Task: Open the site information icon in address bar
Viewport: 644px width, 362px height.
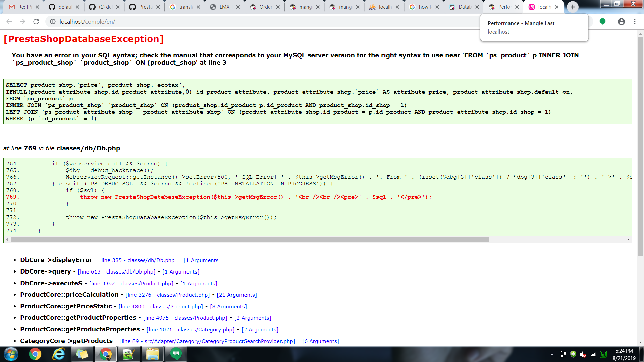Action: coord(53,22)
